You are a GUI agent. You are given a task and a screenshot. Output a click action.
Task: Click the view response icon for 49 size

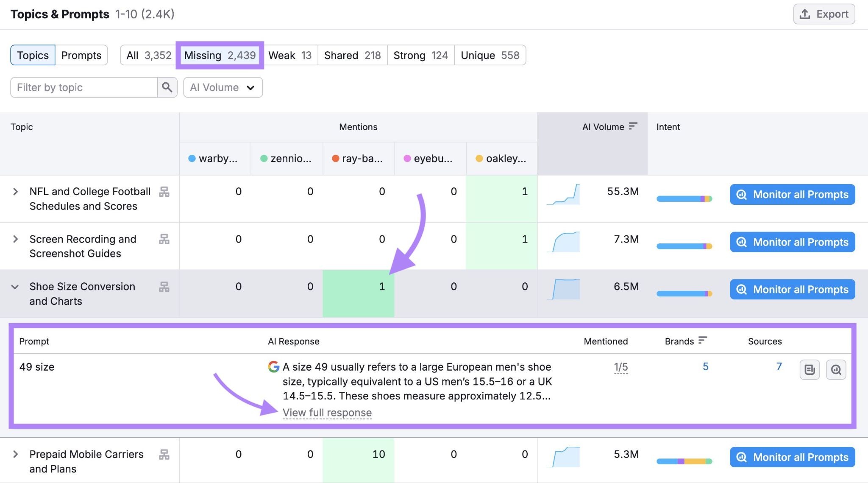(810, 370)
